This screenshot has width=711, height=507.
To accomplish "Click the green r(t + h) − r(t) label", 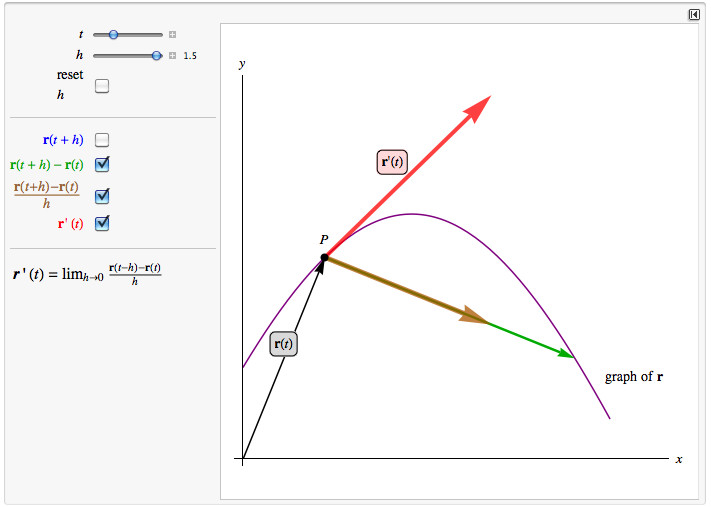I will [47, 165].
